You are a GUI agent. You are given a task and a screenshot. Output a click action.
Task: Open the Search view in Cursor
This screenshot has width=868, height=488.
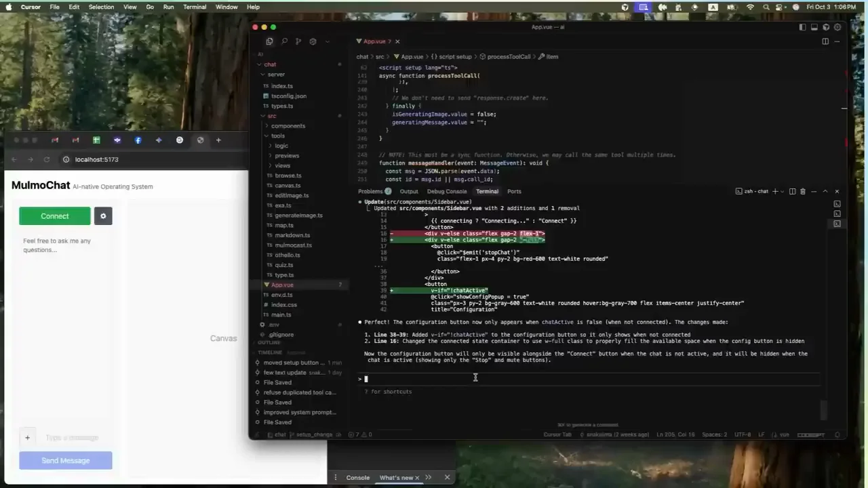point(284,41)
